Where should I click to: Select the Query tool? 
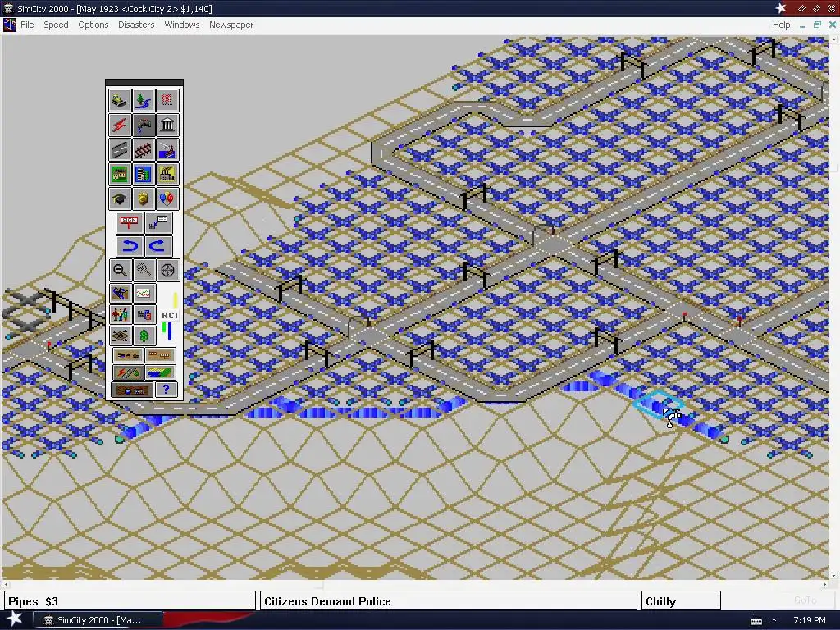point(158,223)
